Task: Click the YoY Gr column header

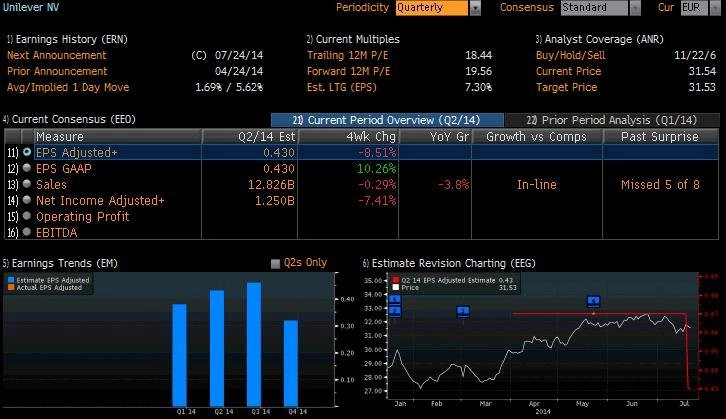Action: (x=435, y=137)
